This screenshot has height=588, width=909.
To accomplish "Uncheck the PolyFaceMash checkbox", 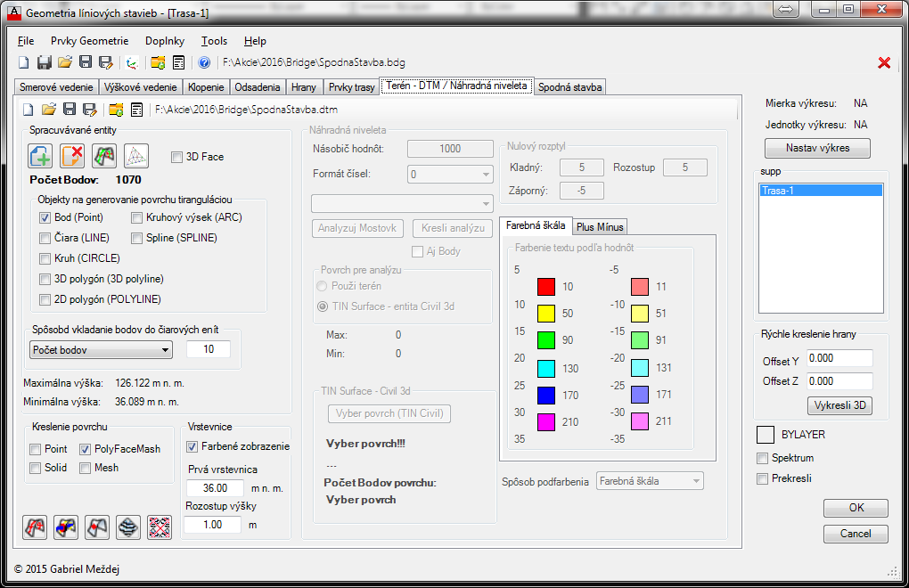I will tap(86, 449).
